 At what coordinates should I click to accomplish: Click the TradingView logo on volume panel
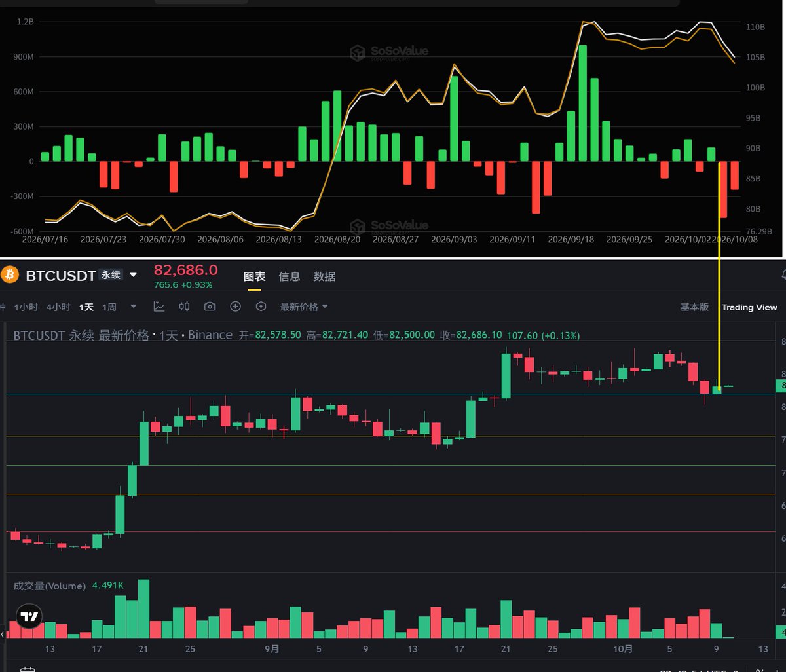tap(29, 616)
